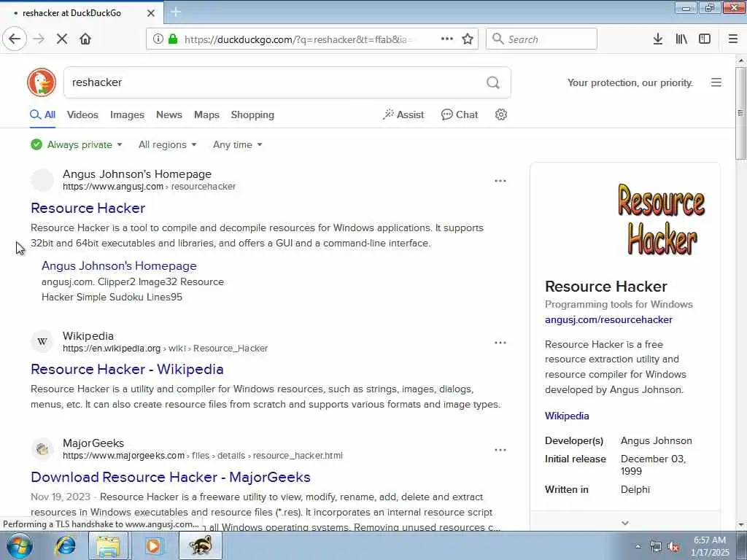Open the Firefox downloads panel
This screenshot has width=747, height=560.
(x=658, y=39)
